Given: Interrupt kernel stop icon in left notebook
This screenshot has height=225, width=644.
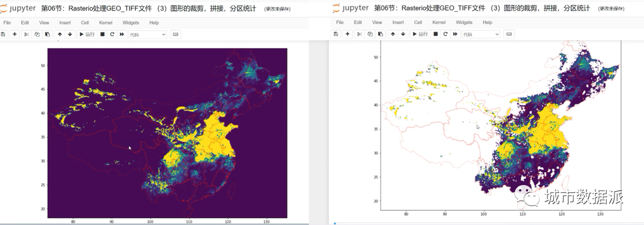Looking at the screenshot, I should pyautogui.click(x=103, y=34).
